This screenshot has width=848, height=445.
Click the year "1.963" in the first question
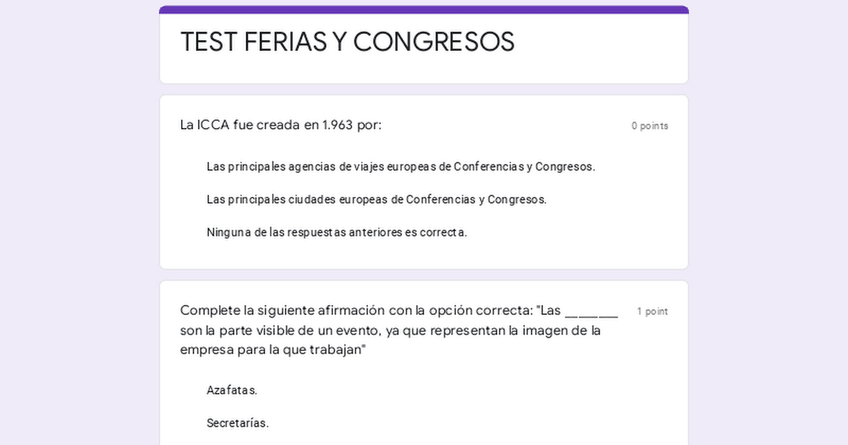[x=338, y=125]
